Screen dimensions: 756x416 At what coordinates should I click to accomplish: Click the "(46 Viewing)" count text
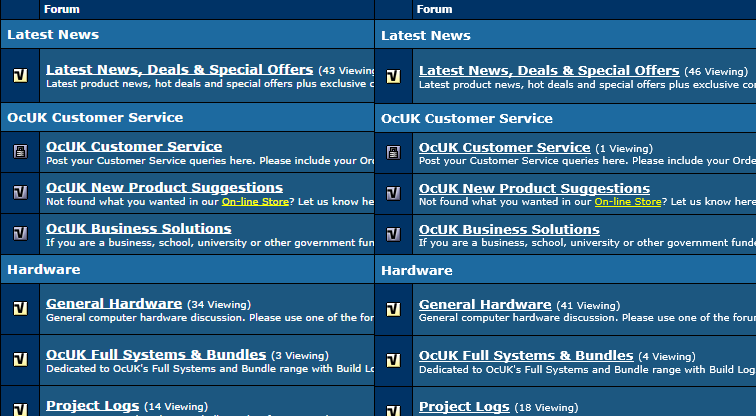[x=716, y=72]
